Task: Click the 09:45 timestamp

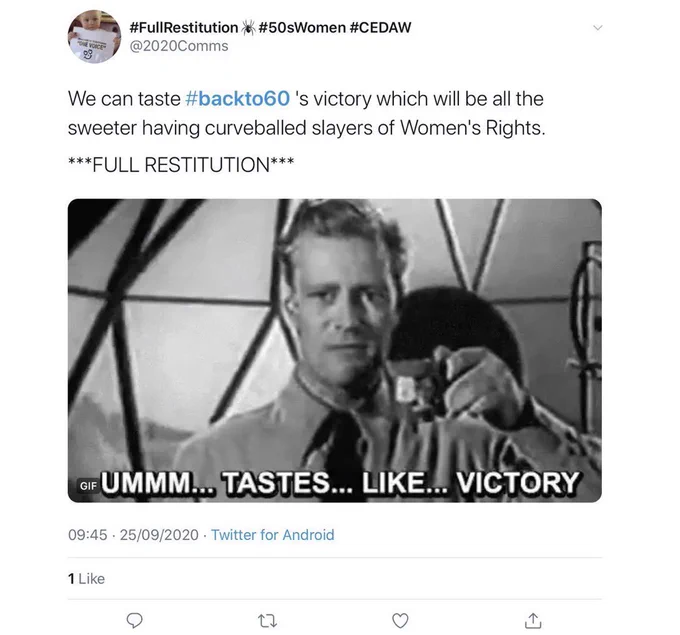Action: pyautogui.click(x=87, y=535)
